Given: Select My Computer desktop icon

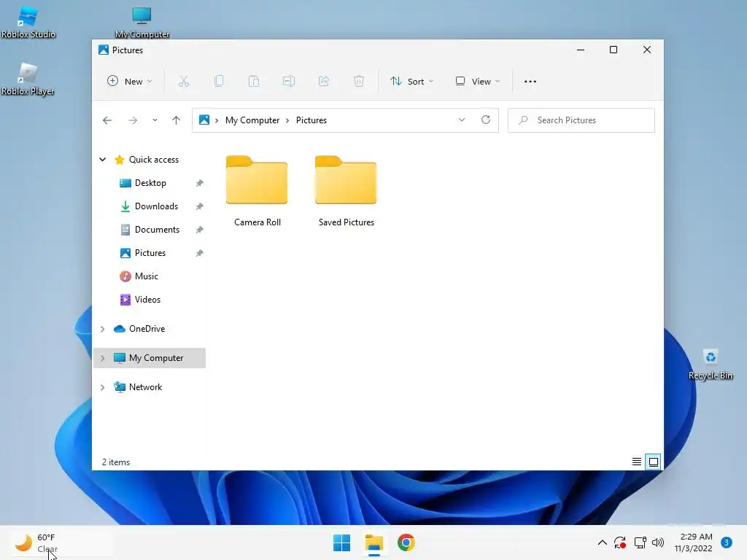Looking at the screenshot, I should click(x=142, y=22).
